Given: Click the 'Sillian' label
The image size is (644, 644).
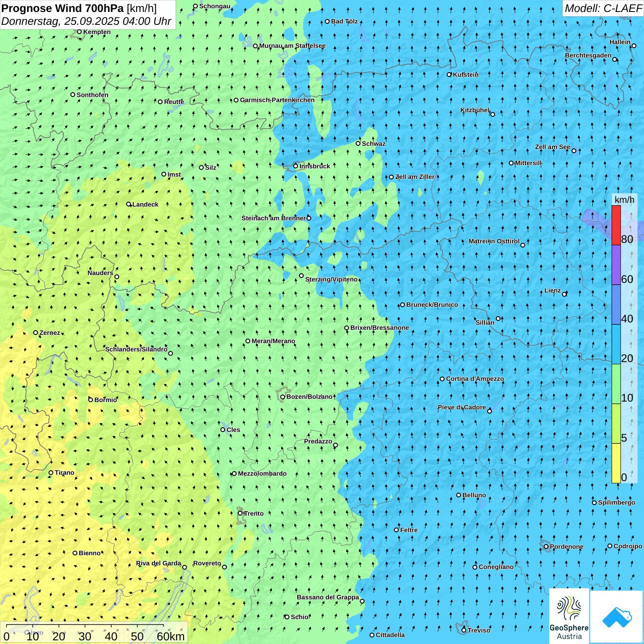Looking at the screenshot, I should coord(485,322).
